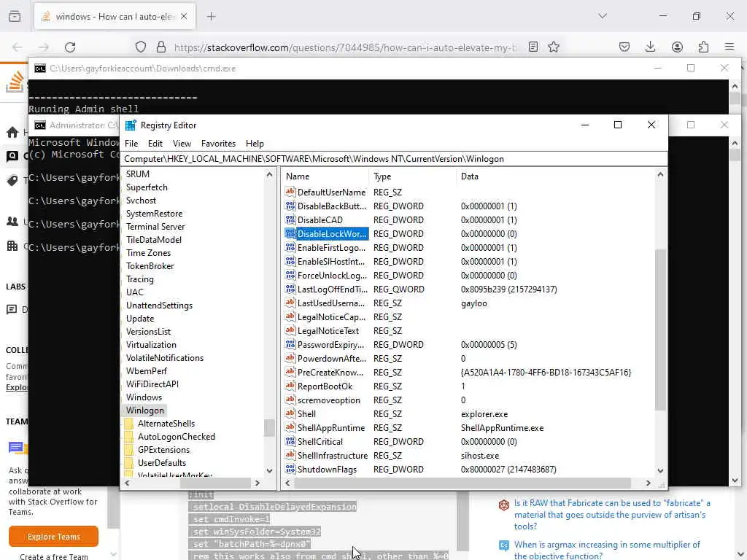Select the ForceUnlockLogon DWORD icon
The width and height of the screenshot is (747, 560).
click(x=290, y=275)
